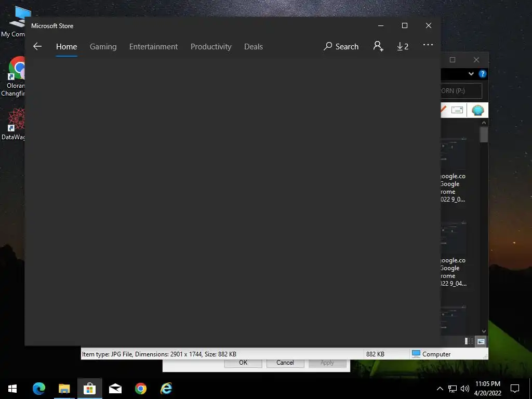Switch to the Entertainment tab

153,46
